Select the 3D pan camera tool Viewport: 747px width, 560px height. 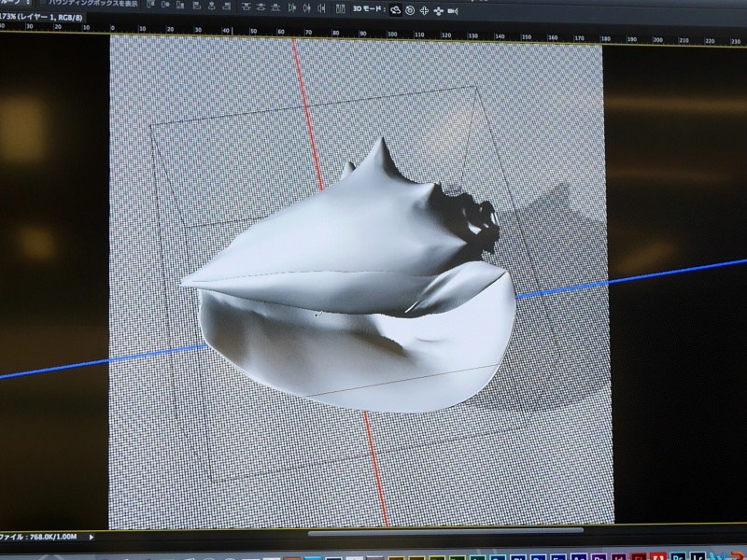coord(425,9)
